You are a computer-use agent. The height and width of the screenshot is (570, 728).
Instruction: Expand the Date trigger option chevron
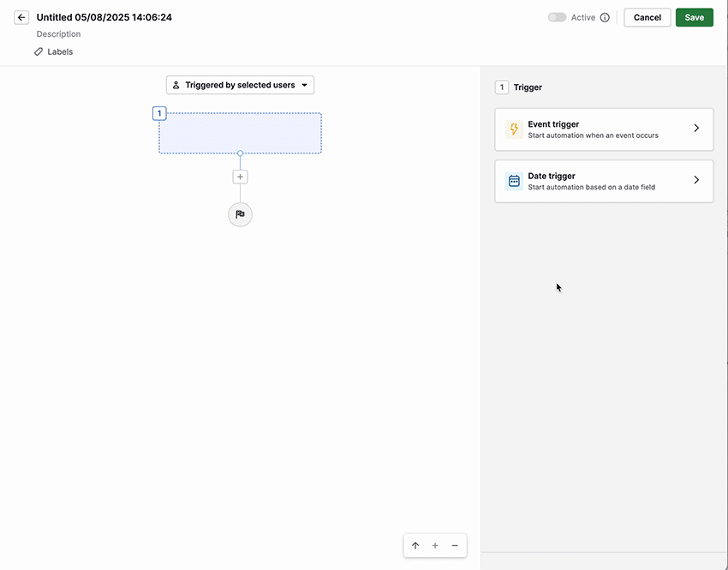[696, 181]
